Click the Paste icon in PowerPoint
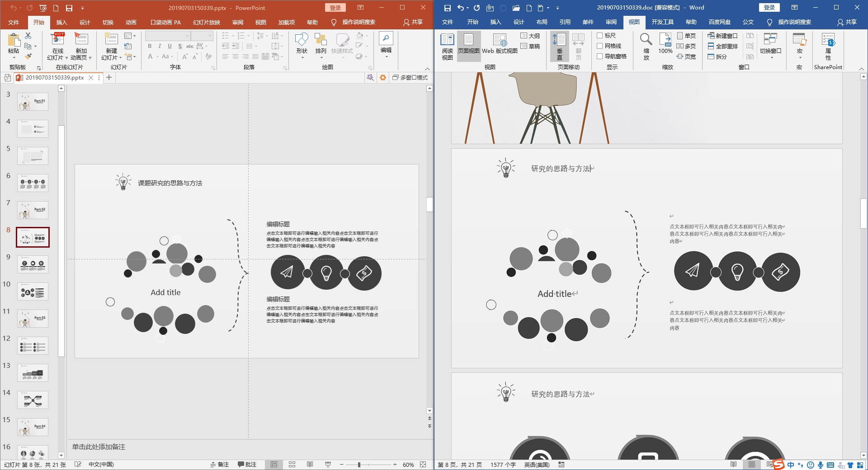This screenshot has width=868, height=470. (x=14, y=41)
